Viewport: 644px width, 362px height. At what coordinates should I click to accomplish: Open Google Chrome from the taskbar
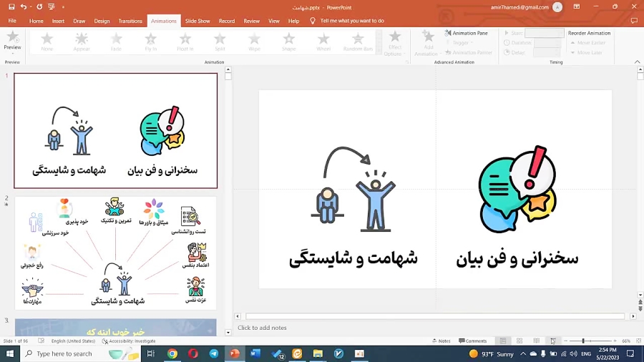pyautogui.click(x=172, y=353)
